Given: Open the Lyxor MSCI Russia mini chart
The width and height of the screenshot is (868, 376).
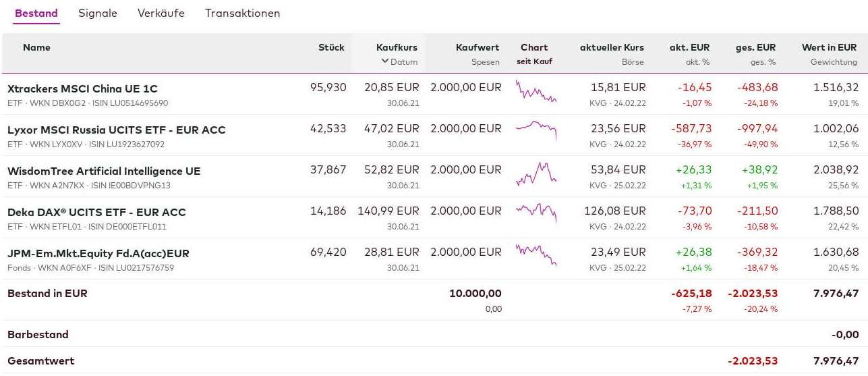Looking at the screenshot, I should (536, 129).
